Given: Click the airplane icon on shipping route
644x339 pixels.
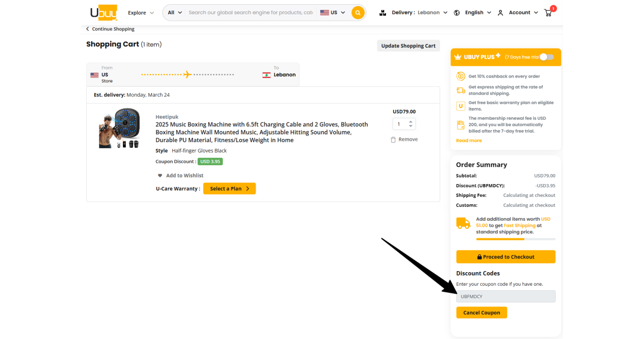Looking at the screenshot, I should pos(188,74).
